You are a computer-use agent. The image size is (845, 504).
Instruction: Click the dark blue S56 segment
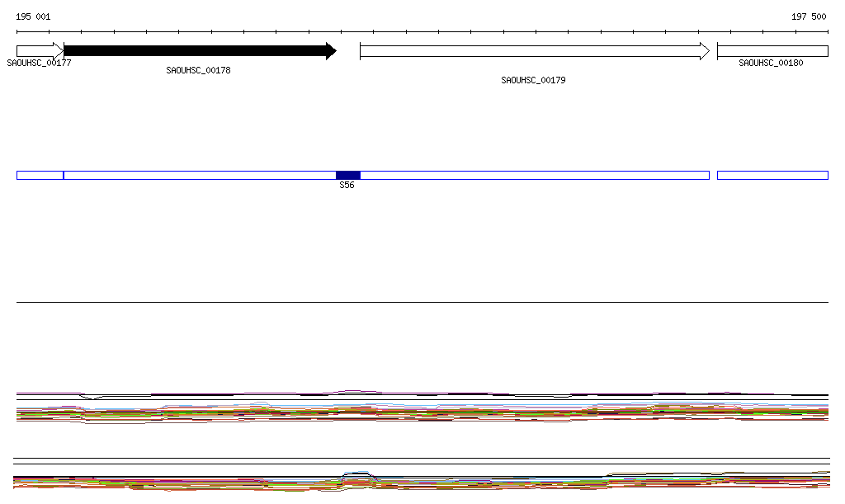347,175
